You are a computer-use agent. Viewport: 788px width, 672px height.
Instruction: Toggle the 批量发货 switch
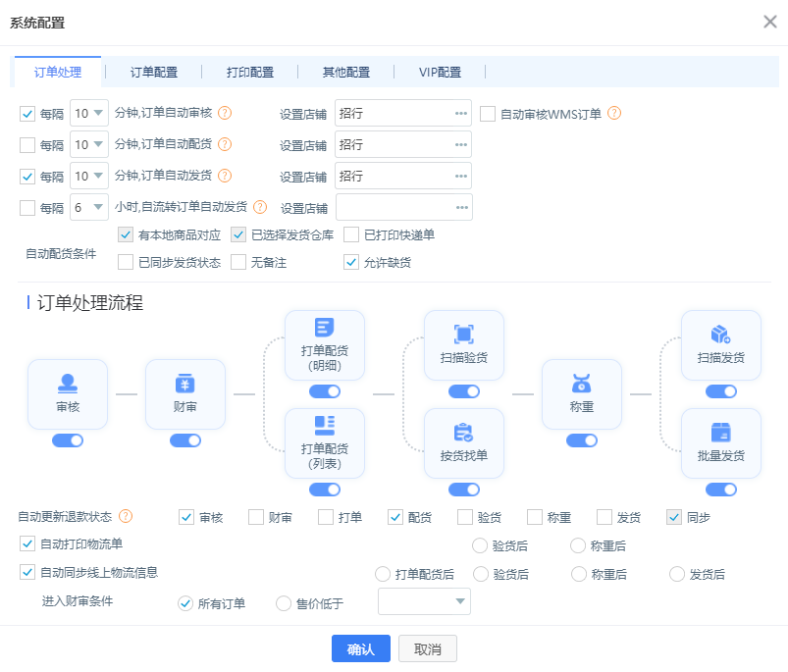click(x=720, y=490)
